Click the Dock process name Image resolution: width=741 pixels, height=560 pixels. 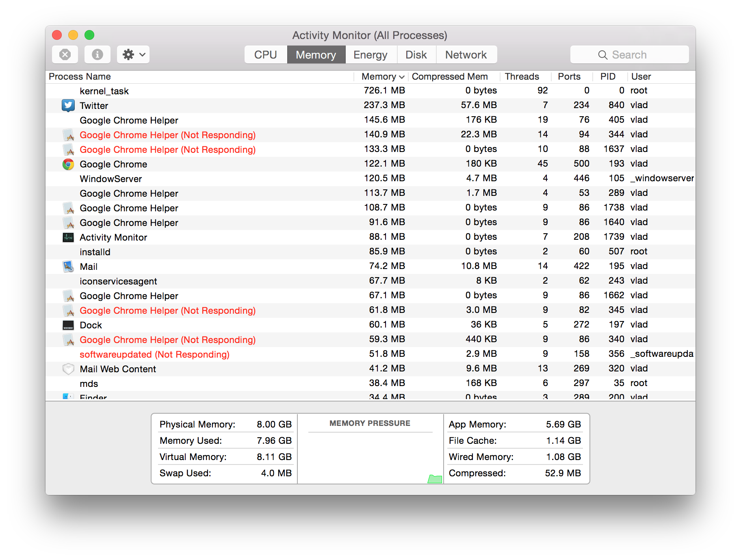91,325
